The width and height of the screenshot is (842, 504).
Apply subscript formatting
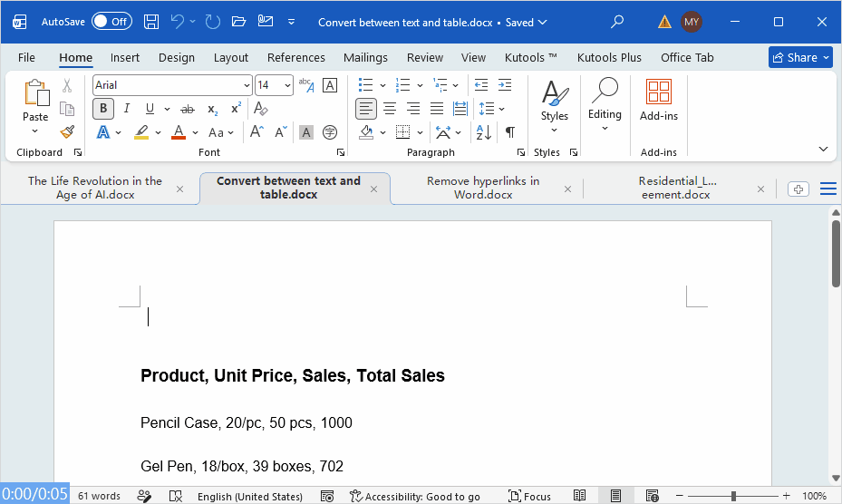click(x=213, y=109)
